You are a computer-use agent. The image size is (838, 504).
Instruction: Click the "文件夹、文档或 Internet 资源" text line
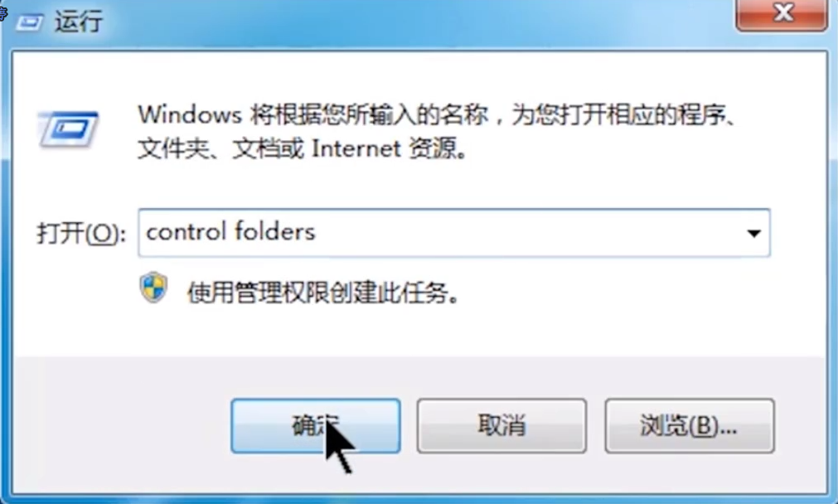coord(303,148)
